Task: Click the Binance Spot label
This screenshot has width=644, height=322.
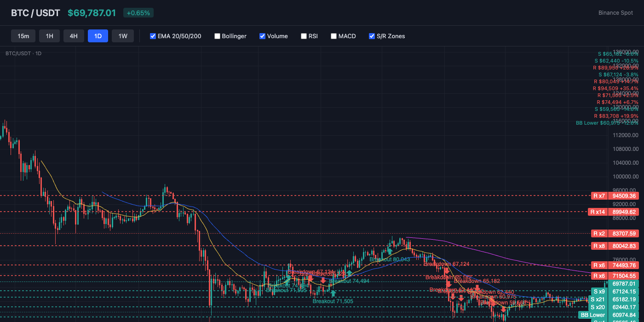Action: click(x=615, y=13)
